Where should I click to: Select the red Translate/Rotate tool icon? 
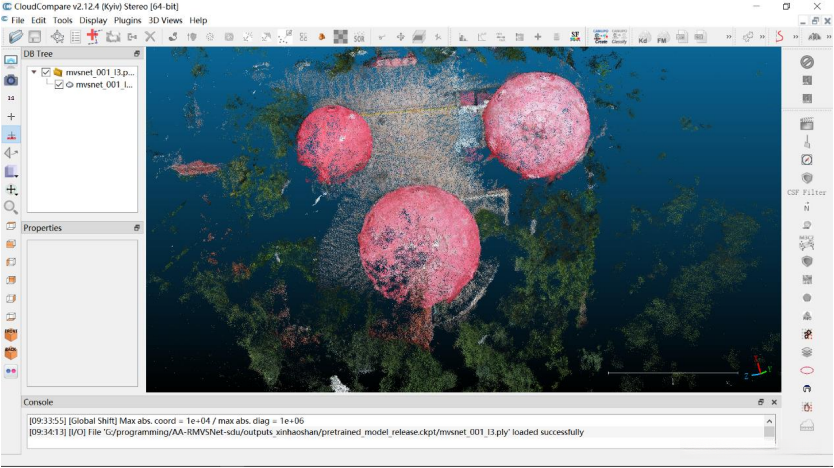[x=93, y=37]
